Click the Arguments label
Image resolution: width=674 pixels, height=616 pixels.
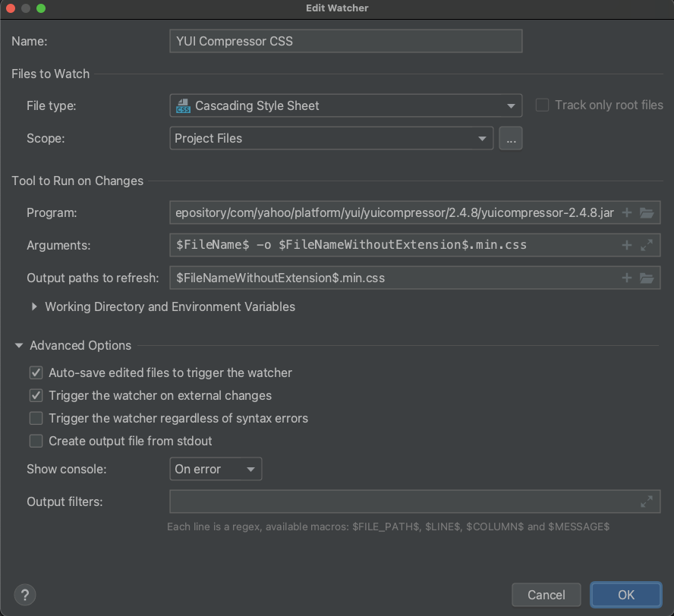tap(58, 245)
